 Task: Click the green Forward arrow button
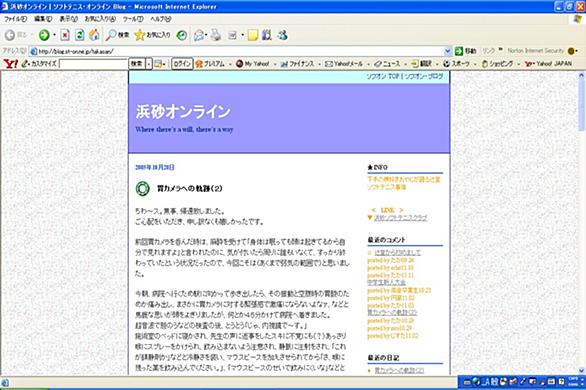pyautogui.click(x=44, y=35)
